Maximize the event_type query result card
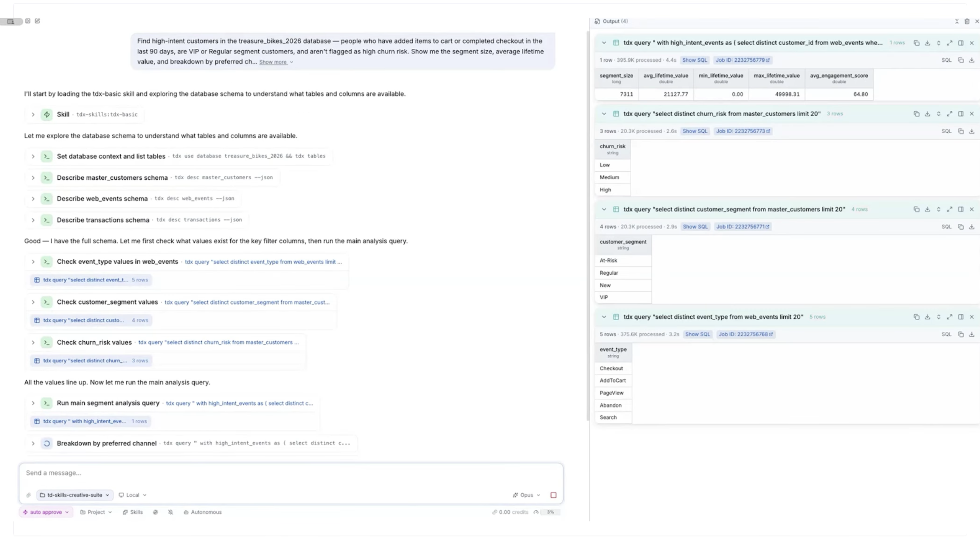The height and width of the screenshot is (540, 980). tap(950, 317)
